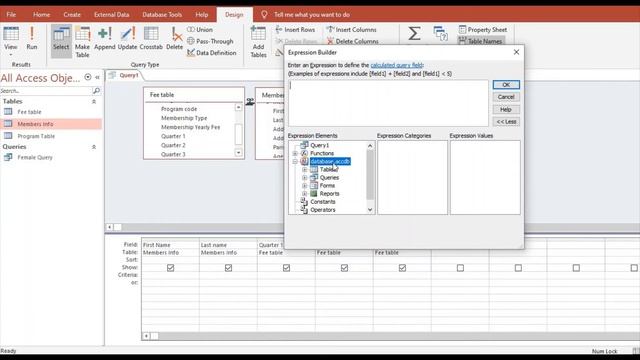Screen dimensions: 640x360
Task: Open the Property Sheet
Action: tap(483, 29)
